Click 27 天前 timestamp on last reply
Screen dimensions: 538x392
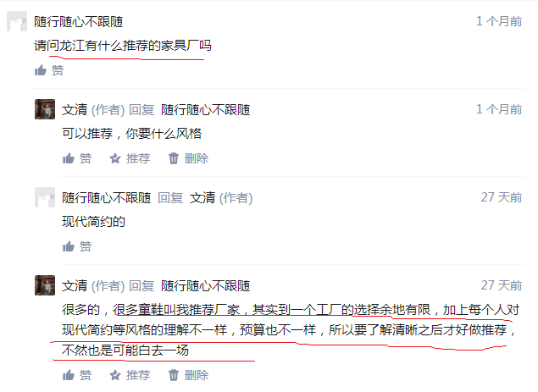pyautogui.click(x=502, y=285)
